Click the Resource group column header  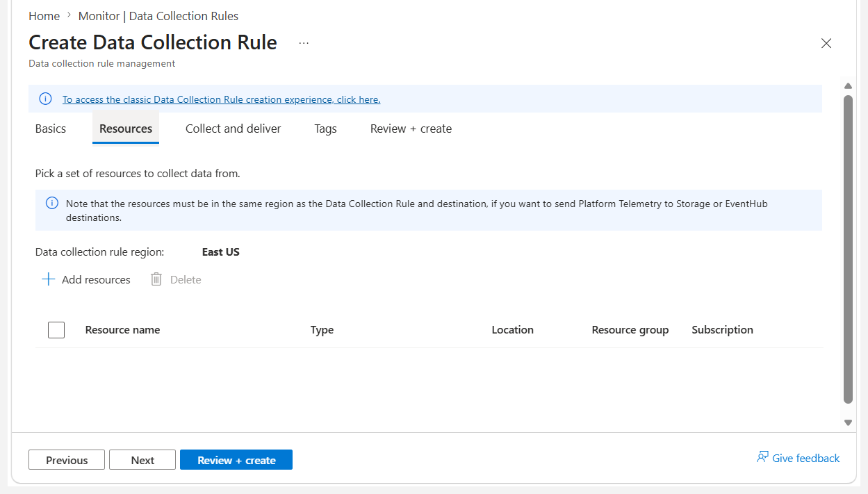point(630,330)
